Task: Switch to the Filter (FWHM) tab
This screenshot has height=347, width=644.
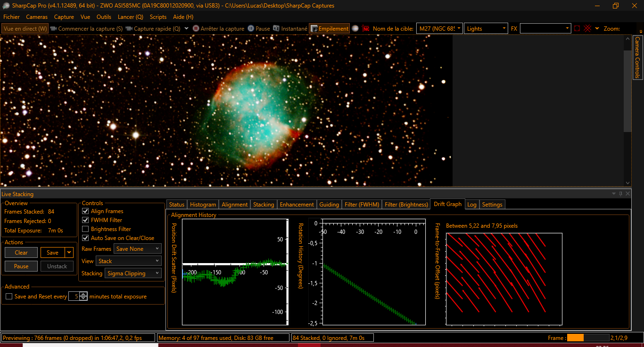Action: click(362, 205)
